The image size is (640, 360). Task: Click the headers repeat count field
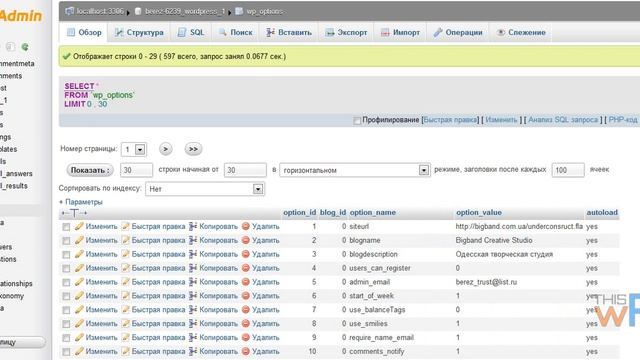568,170
